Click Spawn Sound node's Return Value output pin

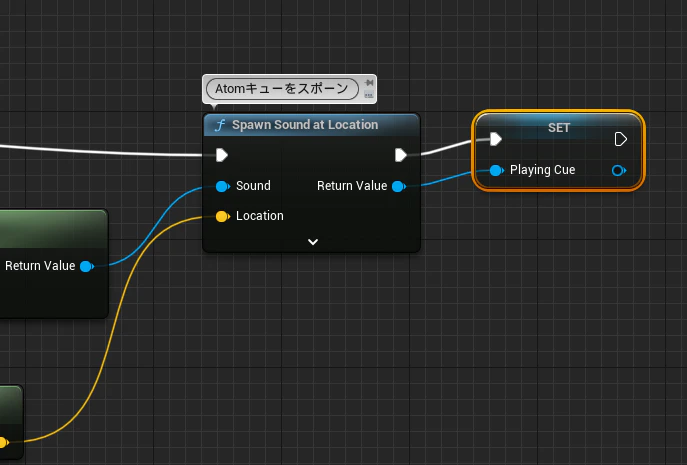pyautogui.click(x=399, y=186)
